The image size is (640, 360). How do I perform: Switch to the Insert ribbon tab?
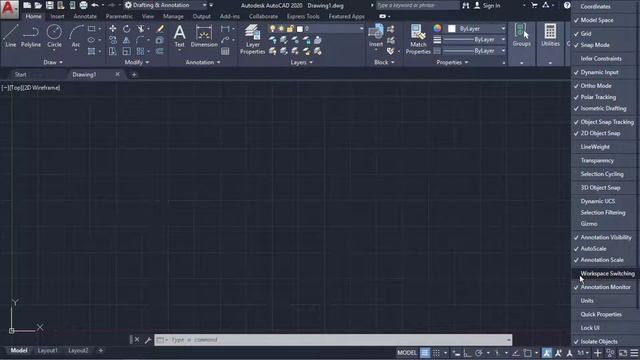click(x=58, y=17)
